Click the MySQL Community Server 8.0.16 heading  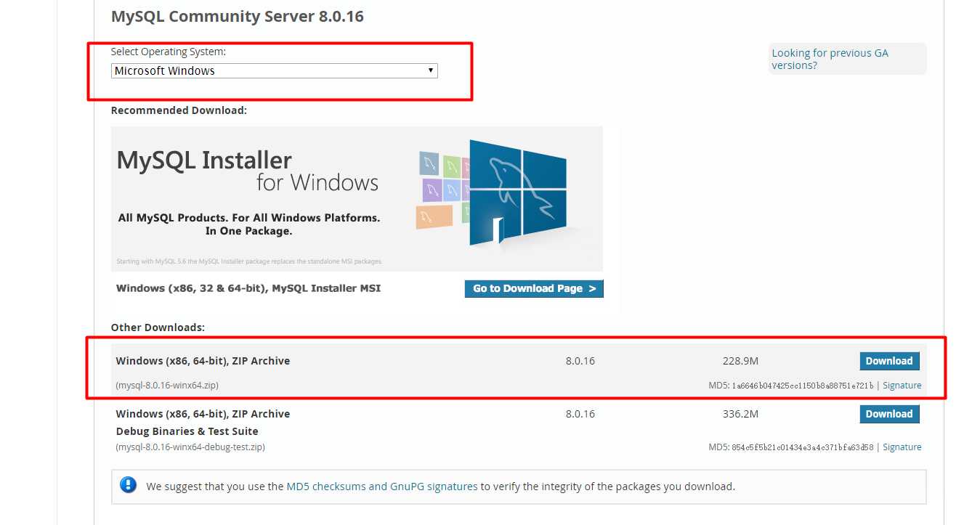(x=238, y=15)
